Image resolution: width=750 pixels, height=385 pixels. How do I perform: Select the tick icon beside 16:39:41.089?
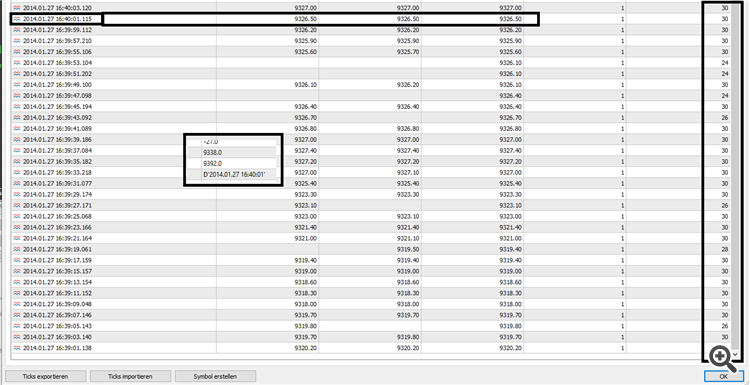pyautogui.click(x=18, y=129)
